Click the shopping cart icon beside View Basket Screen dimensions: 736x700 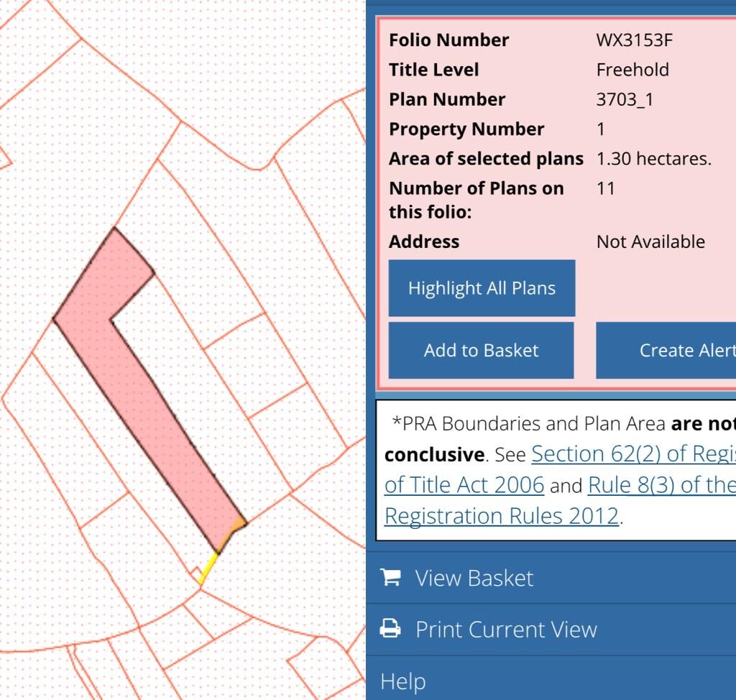tap(391, 577)
